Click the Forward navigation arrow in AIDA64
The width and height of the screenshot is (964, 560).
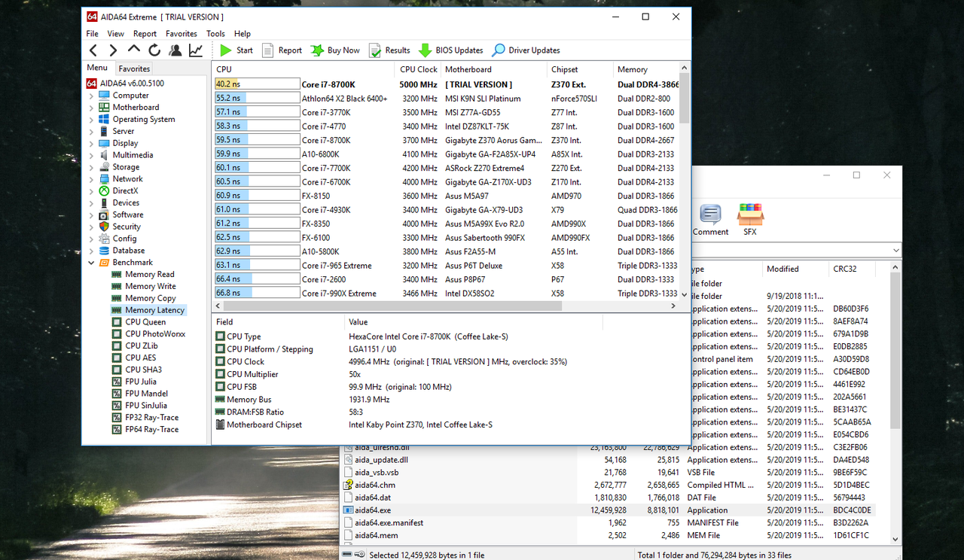[113, 50]
